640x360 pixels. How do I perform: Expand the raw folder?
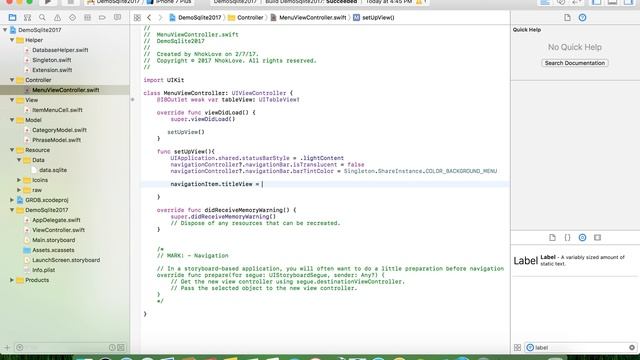[19, 190]
